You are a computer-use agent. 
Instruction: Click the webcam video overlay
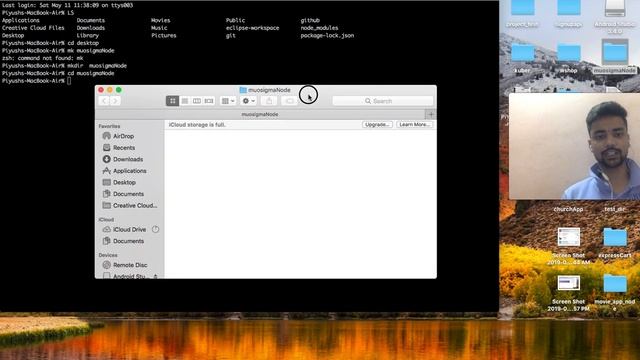[x=574, y=146]
